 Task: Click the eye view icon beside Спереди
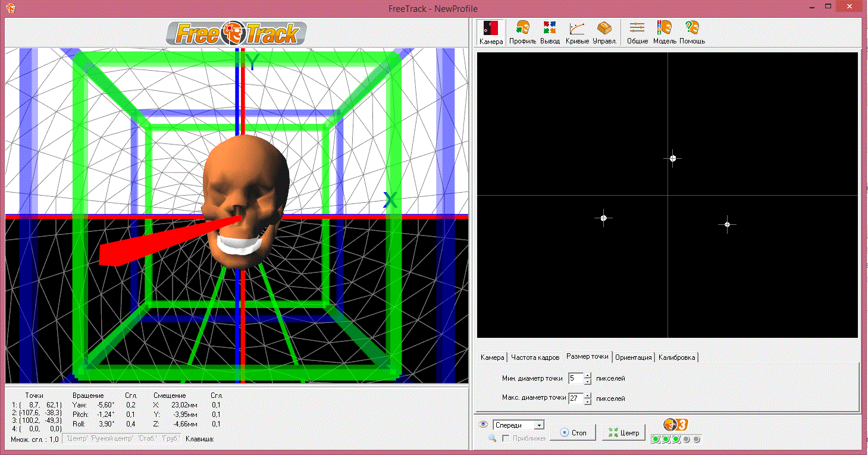coord(484,425)
